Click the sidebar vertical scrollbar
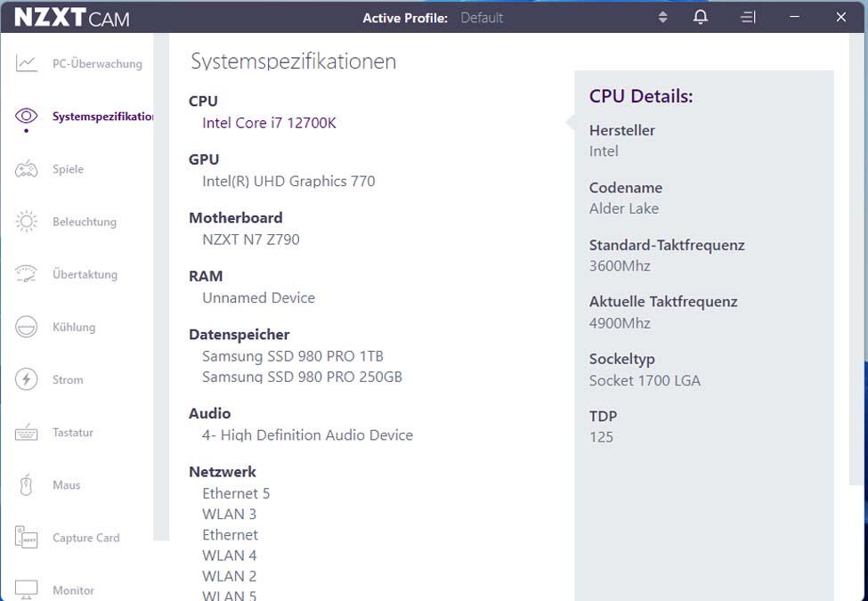The image size is (868, 601). 161,288
